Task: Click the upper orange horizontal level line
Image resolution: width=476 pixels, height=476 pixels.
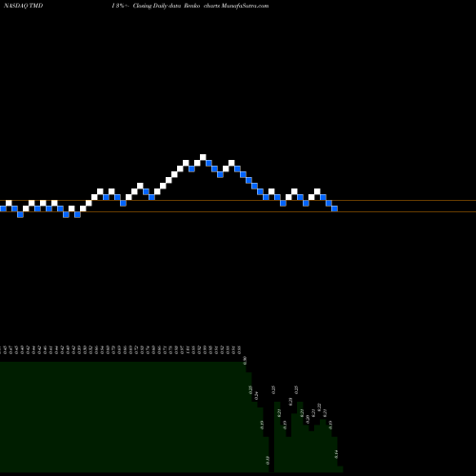Action: click(x=238, y=201)
